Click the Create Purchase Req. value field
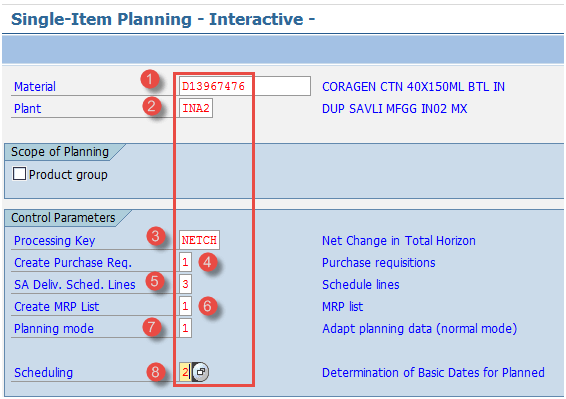This screenshot has width=566, height=399. point(185,262)
